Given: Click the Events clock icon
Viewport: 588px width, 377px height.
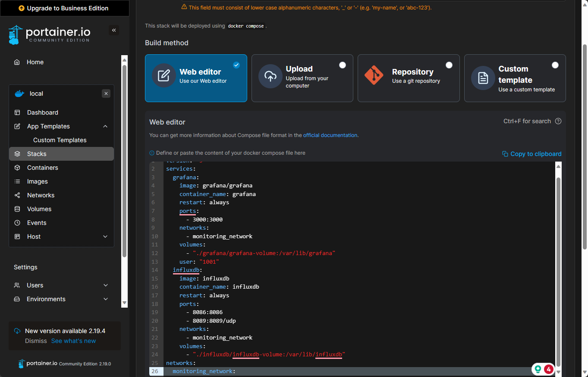Looking at the screenshot, I should 17,223.
